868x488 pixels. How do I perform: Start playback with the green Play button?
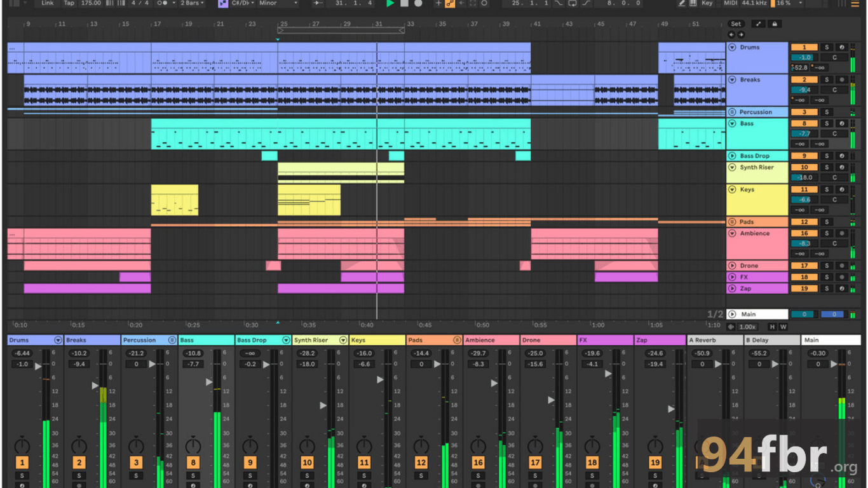(x=390, y=3)
